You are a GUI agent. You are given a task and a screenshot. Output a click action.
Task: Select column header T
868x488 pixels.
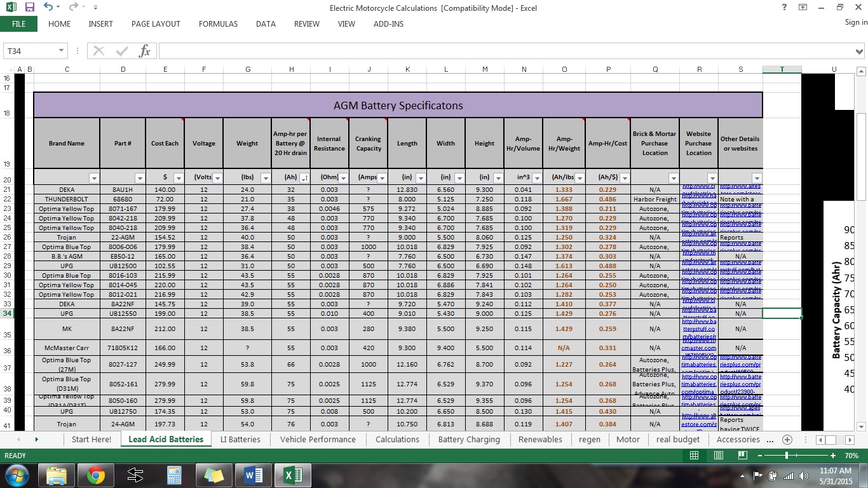coord(782,69)
